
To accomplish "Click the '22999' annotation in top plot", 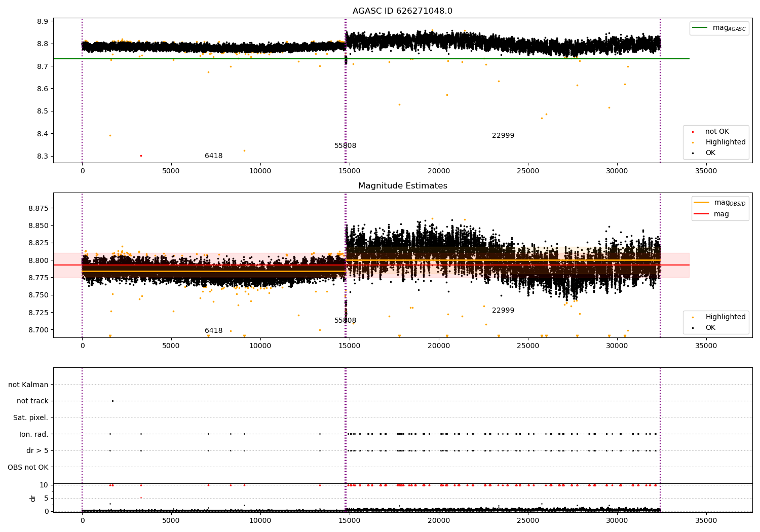I will click(x=503, y=136).
